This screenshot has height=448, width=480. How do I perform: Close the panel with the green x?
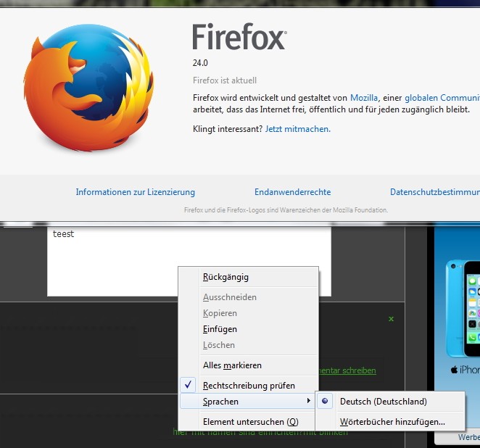click(x=391, y=319)
